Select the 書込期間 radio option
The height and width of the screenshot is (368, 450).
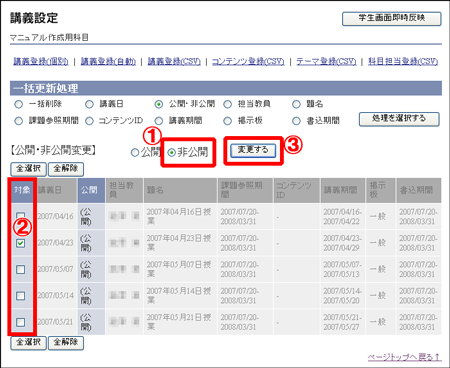296,121
